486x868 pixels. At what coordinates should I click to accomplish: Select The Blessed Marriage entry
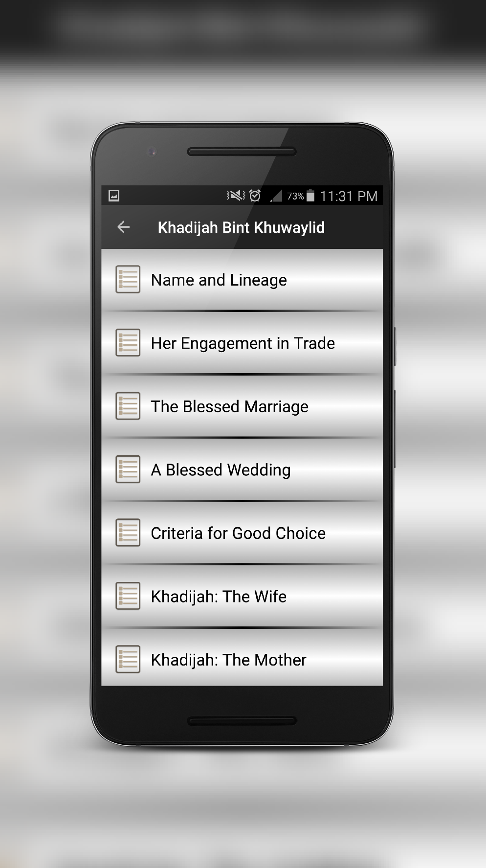click(x=229, y=407)
